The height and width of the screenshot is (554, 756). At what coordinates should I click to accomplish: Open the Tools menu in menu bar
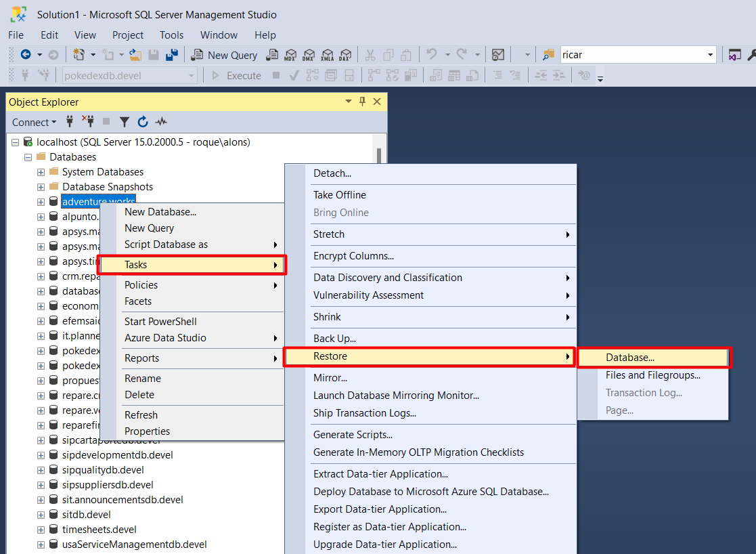pyautogui.click(x=171, y=35)
